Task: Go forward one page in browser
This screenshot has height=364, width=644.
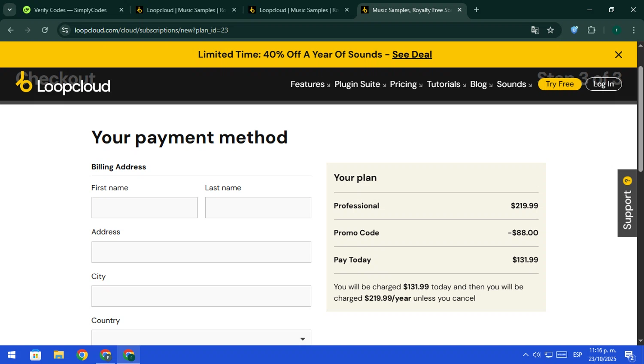Action: coord(27,30)
